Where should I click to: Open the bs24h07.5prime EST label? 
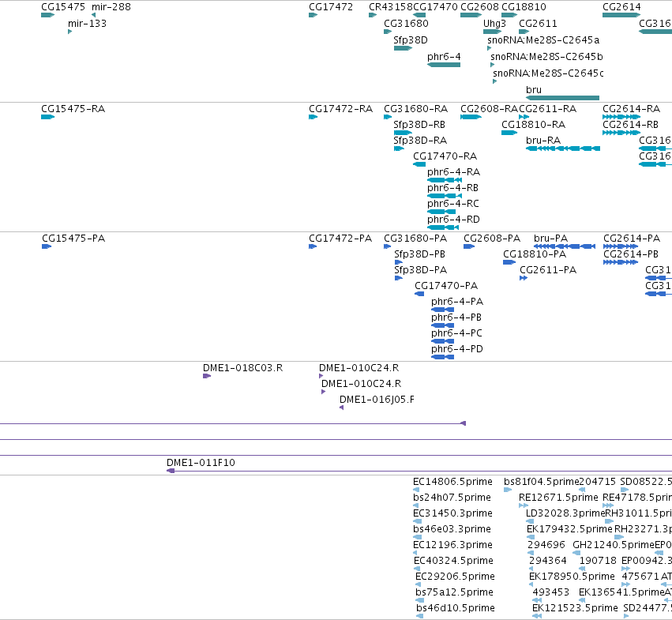click(x=452, y=498)
